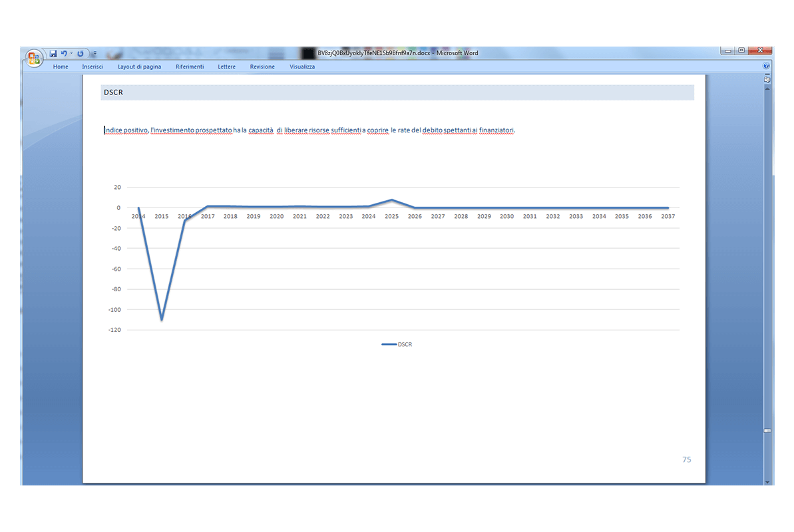This screenshot has width=794, height=532.
Task: Open the round Office button menu
Action: 34,59
